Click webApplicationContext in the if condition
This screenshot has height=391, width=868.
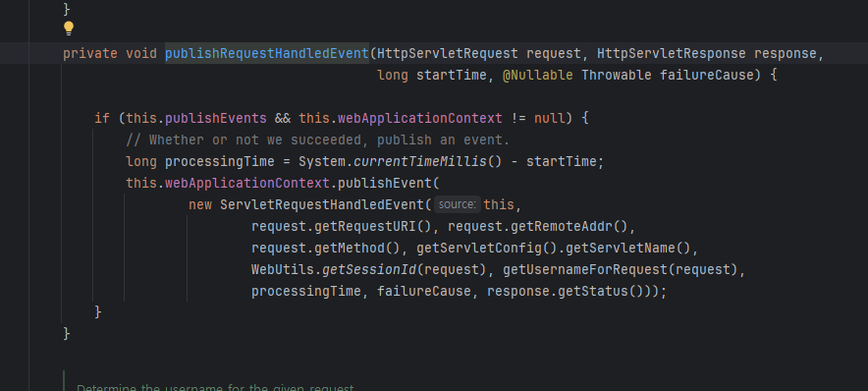click(x=420, y=119)
